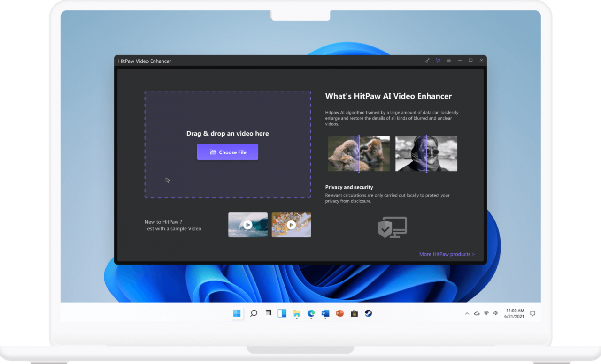Click the 'Privacy and security' heading
601x364 pixels.
349,187
